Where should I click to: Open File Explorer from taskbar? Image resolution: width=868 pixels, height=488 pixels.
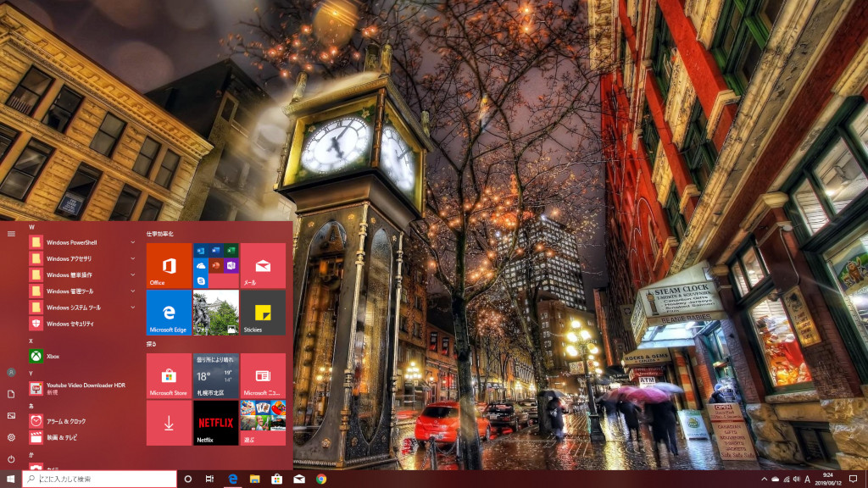point(254,480)
